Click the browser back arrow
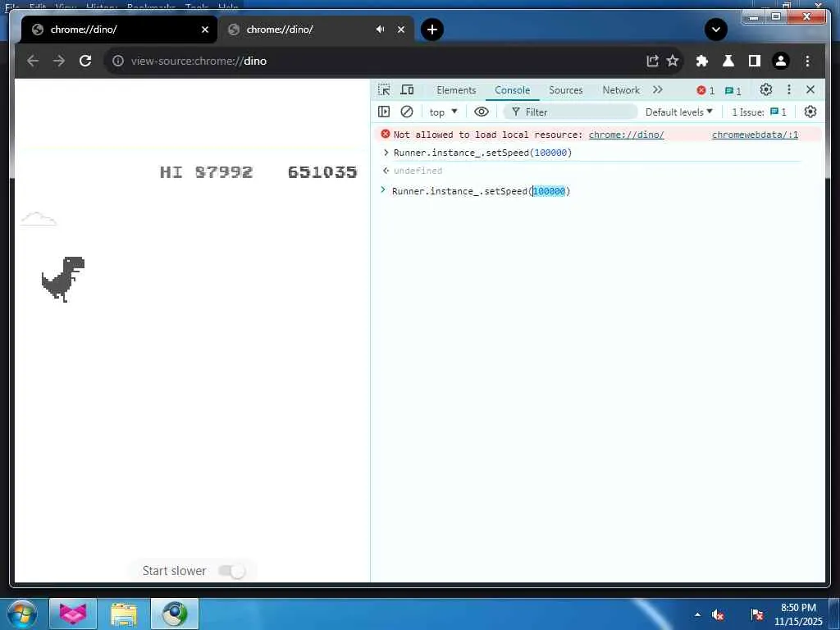The width and height of the screenshot is (840, 630). [33, 61]
